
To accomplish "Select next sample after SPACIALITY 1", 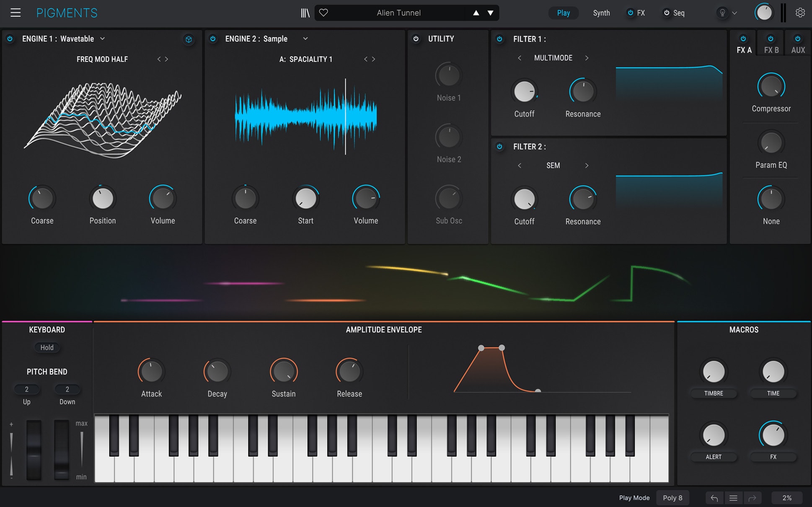I will pyautogui.click(x=373, y=59).
